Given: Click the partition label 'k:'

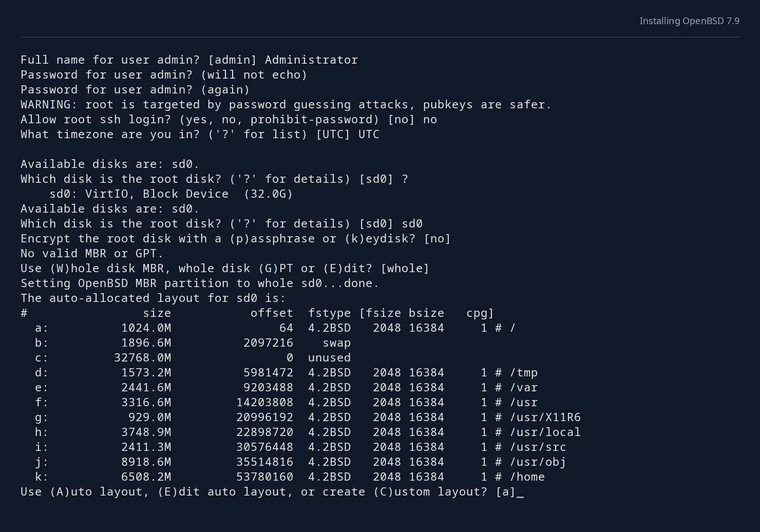Looking at the screenshot, I should (42, 477).
